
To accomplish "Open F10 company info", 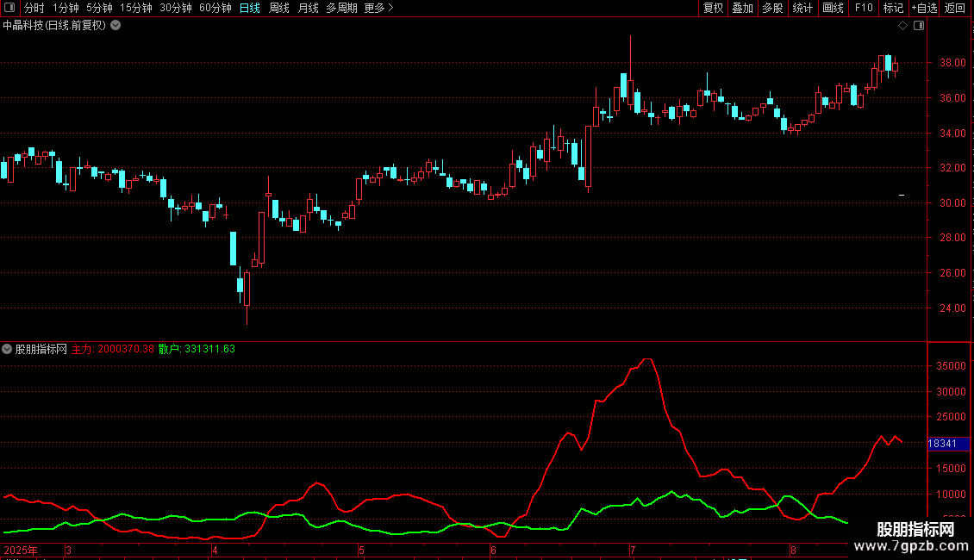I will (864, 8).
